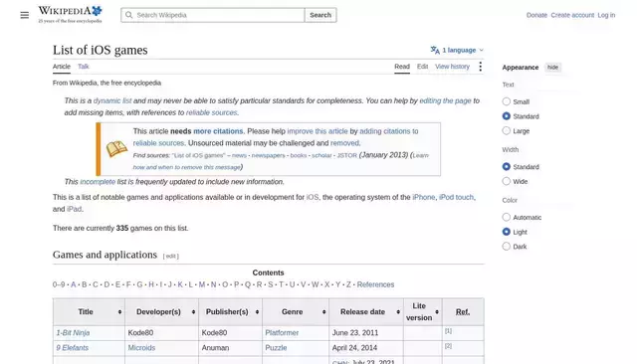Open the Edit tab
This screenshot has width=637, height=364.
pyautogui.click(x=422, y=67)
